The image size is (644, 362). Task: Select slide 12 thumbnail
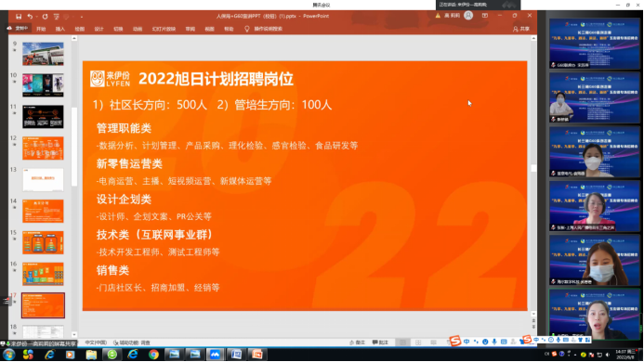click(x=43, y=149)
